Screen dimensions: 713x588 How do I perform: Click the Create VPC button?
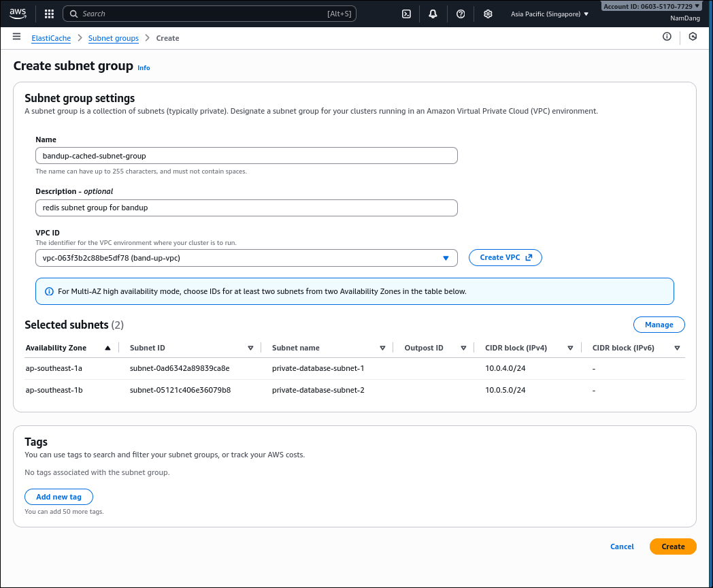point(505,258)
